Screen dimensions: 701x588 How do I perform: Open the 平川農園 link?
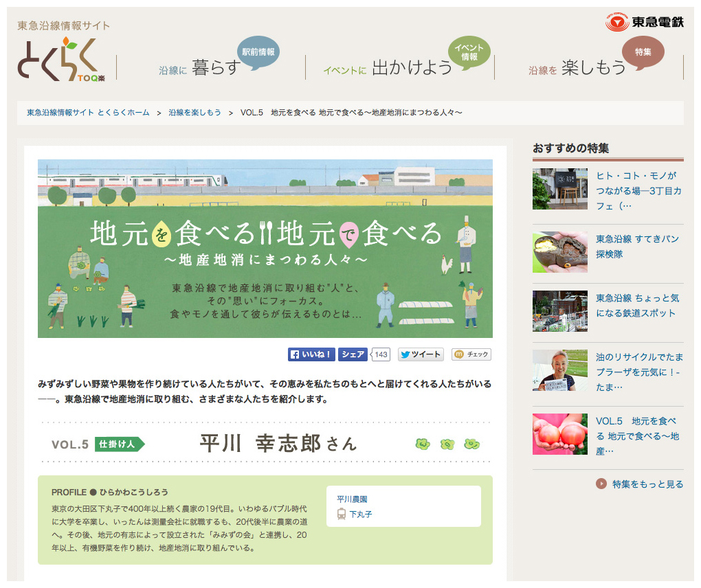point(352,499)
